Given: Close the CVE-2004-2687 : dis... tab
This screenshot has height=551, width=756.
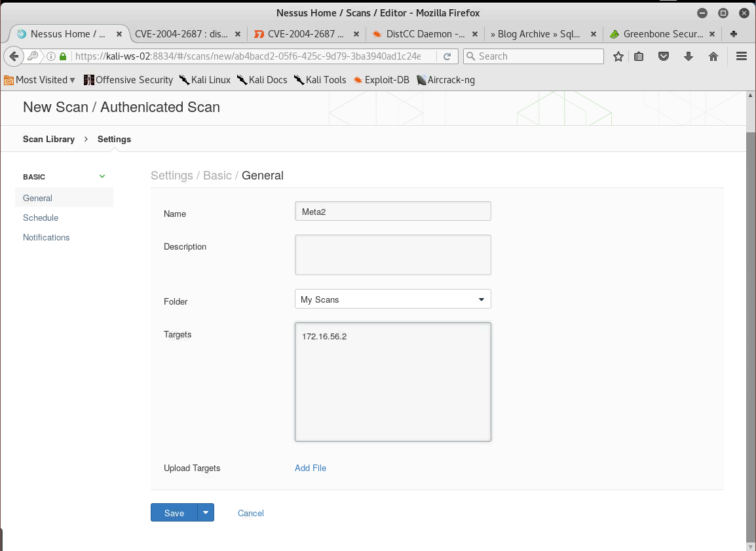Looking at the screenshot, I should pos(238,34).
